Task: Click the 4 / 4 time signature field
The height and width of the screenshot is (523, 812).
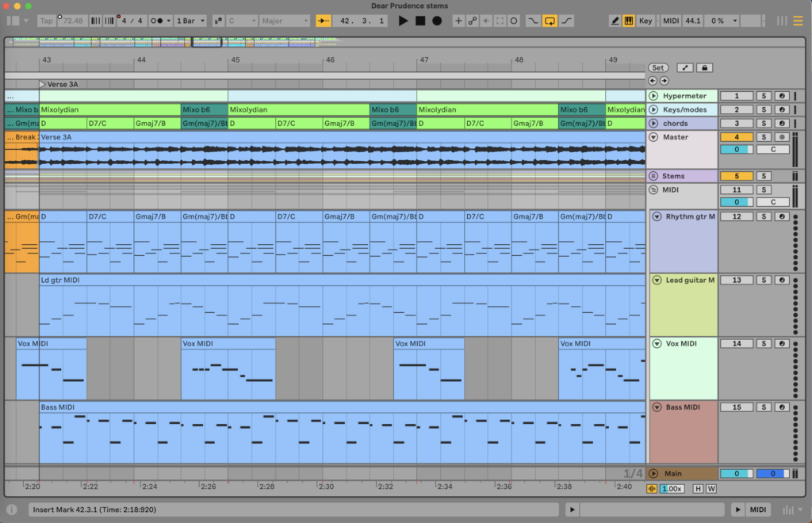Action: 132,21
